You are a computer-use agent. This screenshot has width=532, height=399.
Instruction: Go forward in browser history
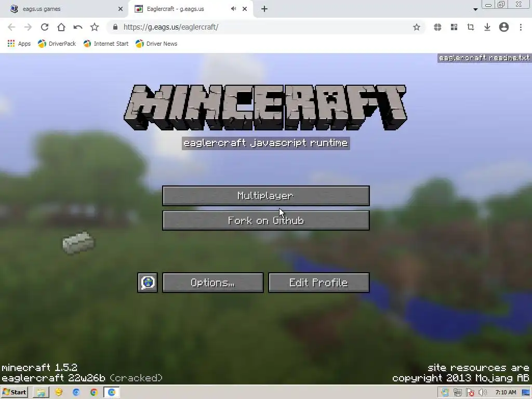click(x=28, y=27)
